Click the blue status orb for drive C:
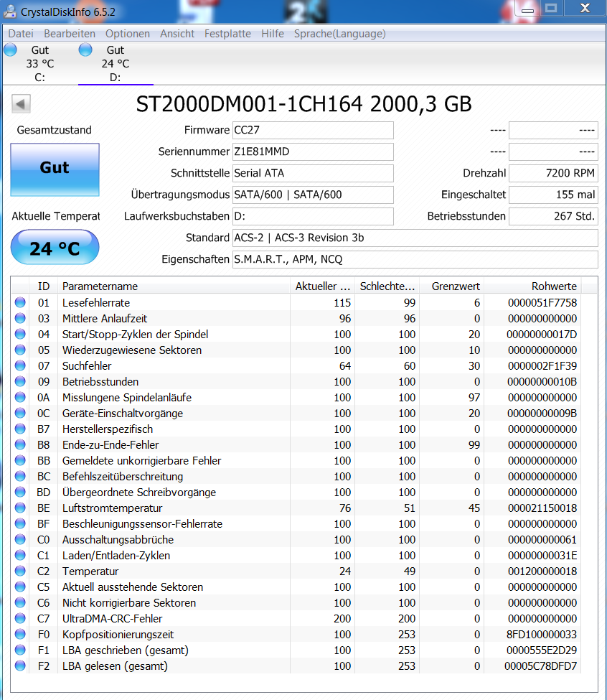The image size is (607, 700). pyautogui.click(x=10, y=50)
